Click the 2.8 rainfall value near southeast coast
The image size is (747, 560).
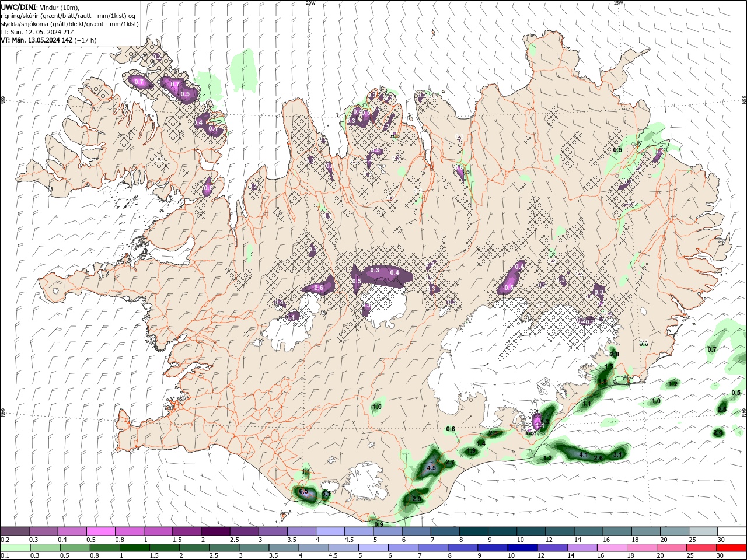pos(615,354)
